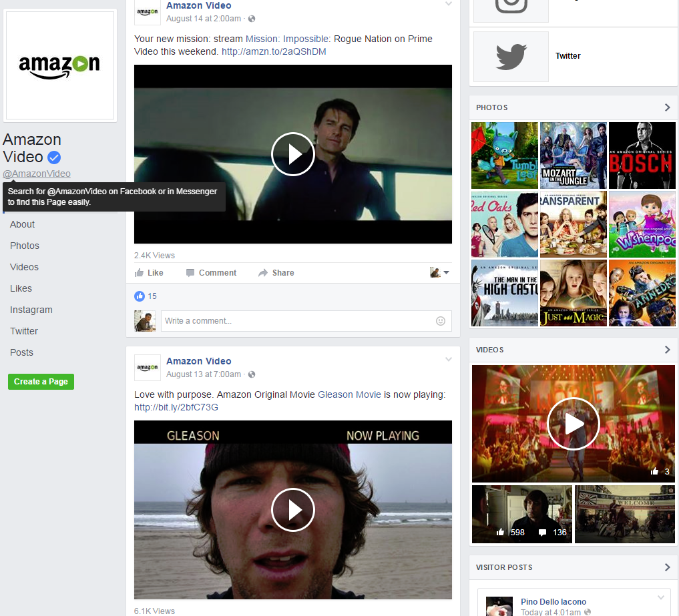Play the Gleason movie video
This screenshot has width=679, height=616.
292,509
